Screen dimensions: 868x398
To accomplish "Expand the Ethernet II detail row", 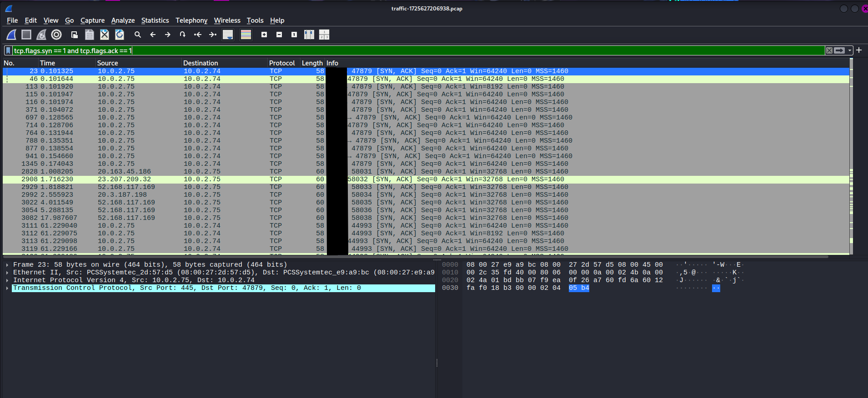I will 7,272.
